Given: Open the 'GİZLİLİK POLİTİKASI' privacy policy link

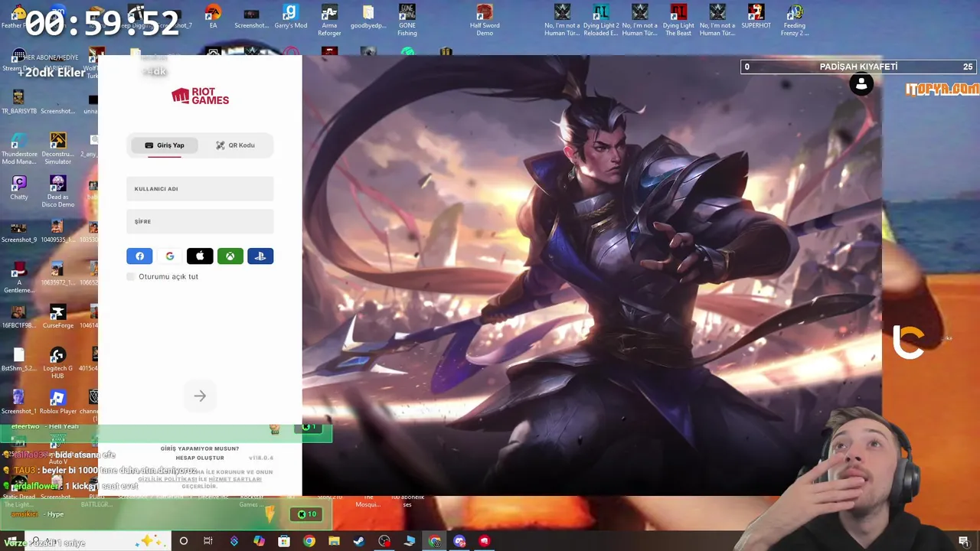Looking at the screenshot, I should [168, 479].
